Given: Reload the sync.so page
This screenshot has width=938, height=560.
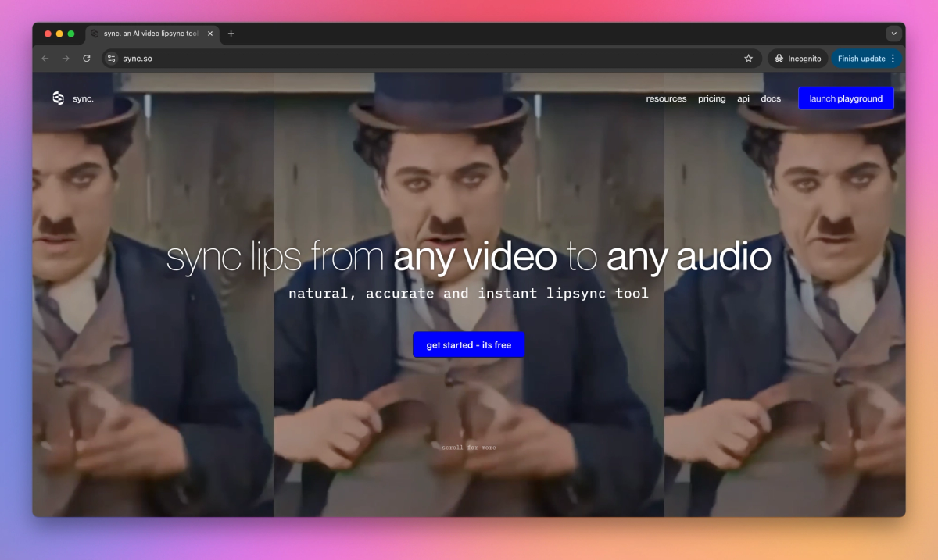Looking at the screenshot, I should coord(87,59).
